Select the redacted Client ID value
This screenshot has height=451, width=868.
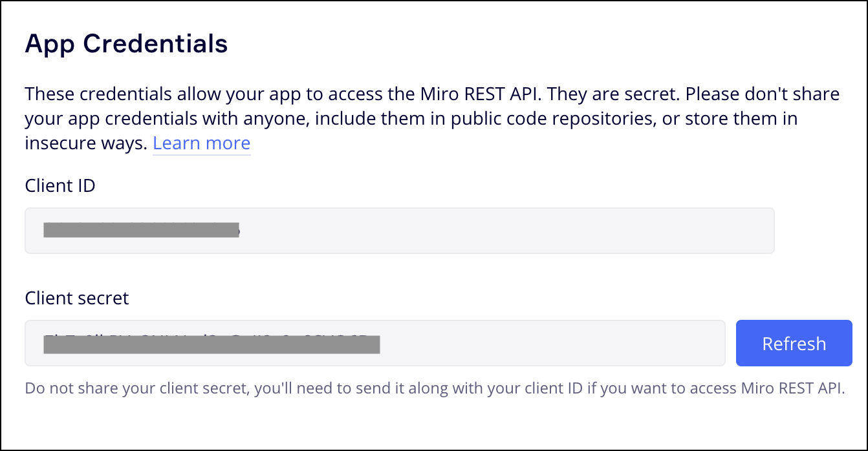(x=141, y=230)
